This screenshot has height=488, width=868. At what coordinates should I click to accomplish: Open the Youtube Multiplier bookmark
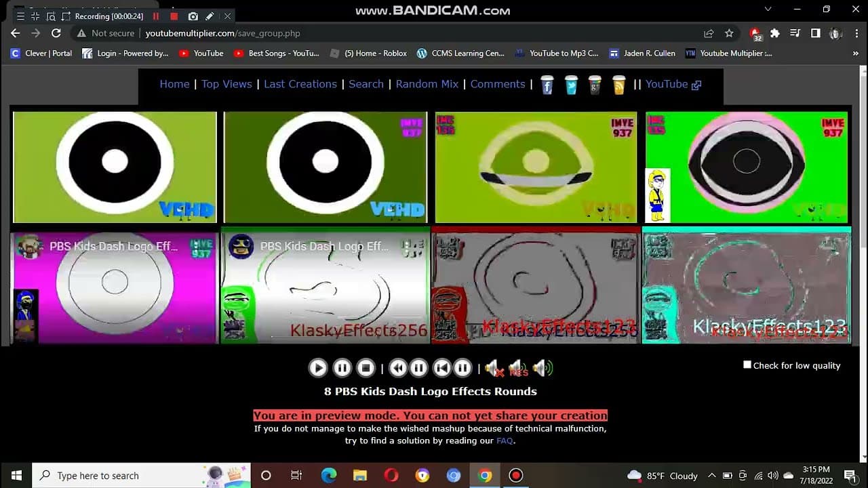[728, 53]
